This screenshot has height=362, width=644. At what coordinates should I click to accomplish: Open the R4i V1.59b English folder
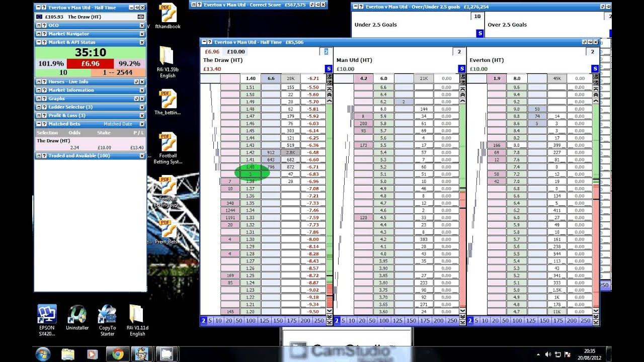pyautogui.click(x=168, y=62)
